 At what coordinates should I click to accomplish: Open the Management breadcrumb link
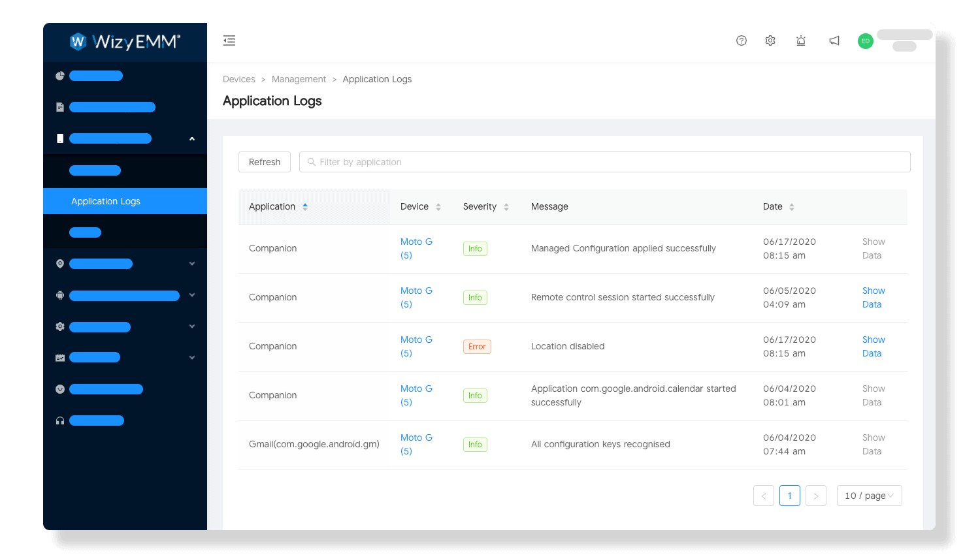pyautogui.click(x=299, y=78)
